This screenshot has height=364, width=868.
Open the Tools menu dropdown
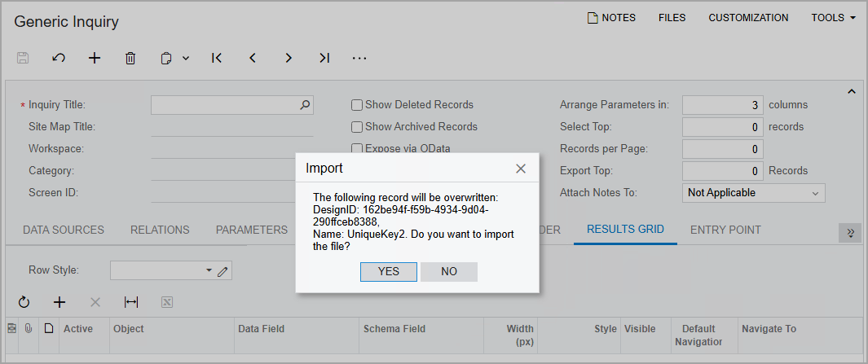[833, 18]
